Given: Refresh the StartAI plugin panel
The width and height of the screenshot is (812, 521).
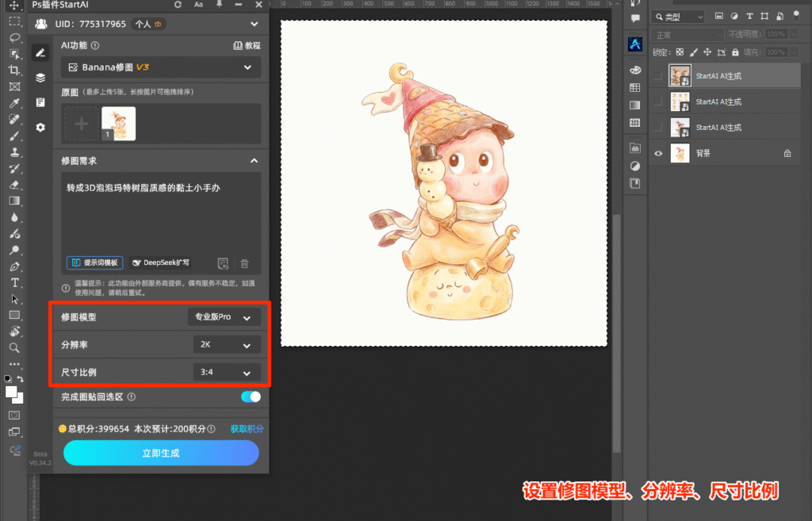Looking at the screenshot, I should [178, 5].
